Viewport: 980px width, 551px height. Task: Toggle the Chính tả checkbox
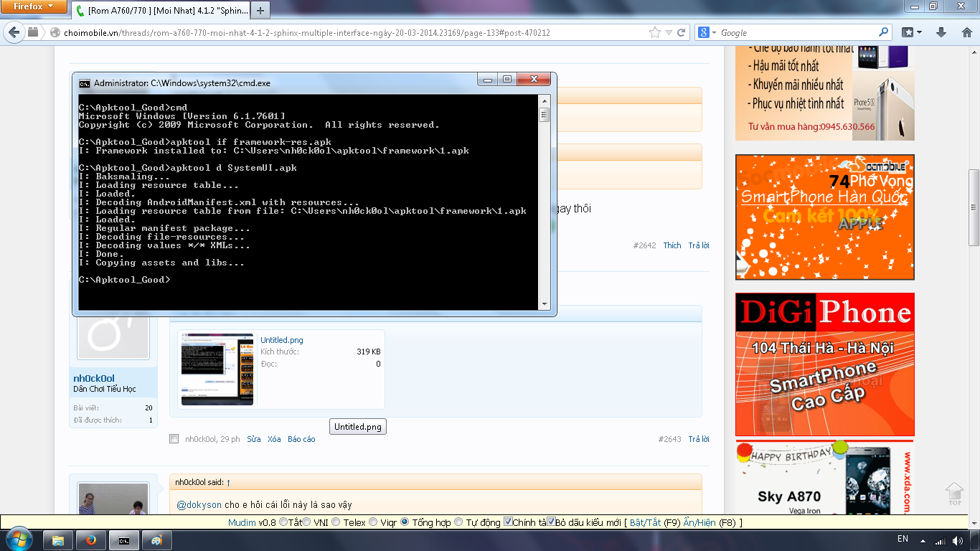(x=508, y=522)
